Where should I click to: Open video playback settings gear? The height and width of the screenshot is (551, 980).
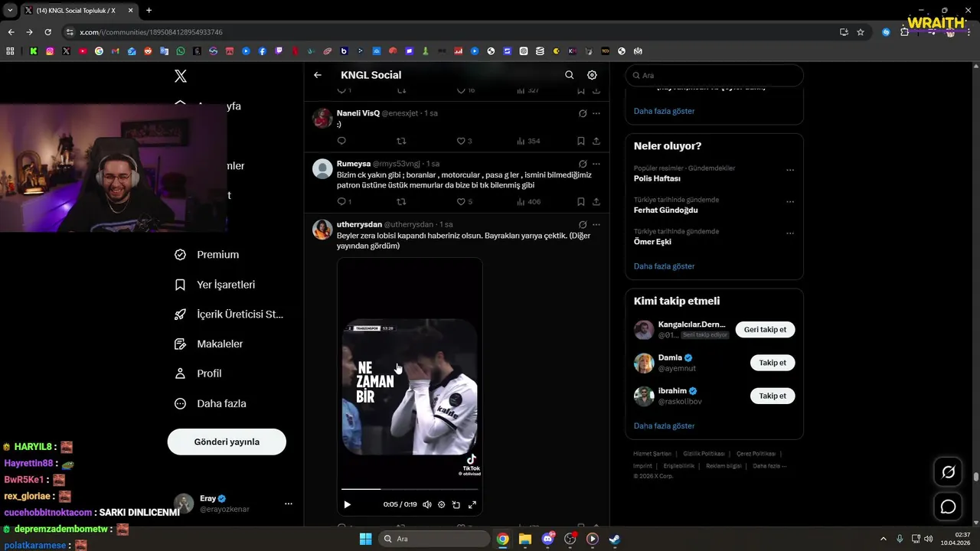click(441, 504)
